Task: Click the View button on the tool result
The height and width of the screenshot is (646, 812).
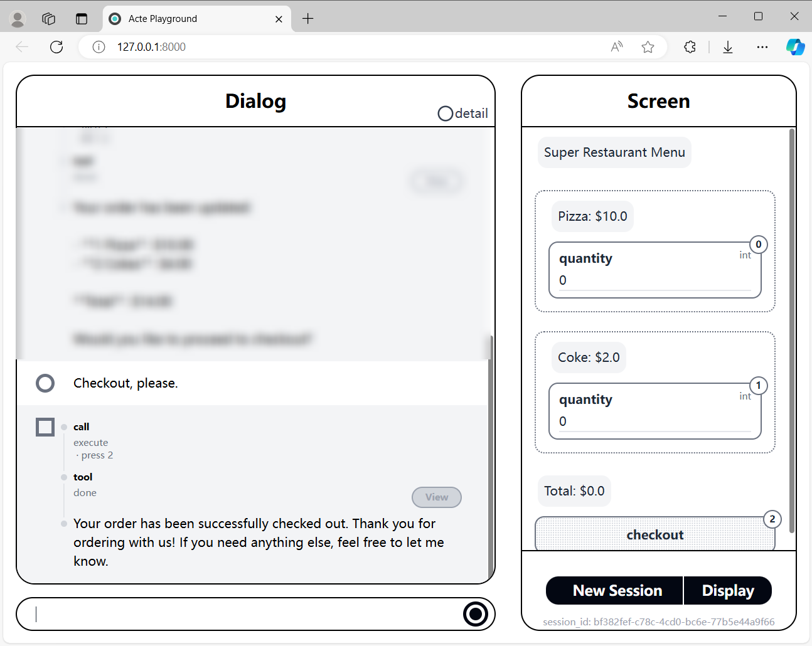Action: (436, 497)
